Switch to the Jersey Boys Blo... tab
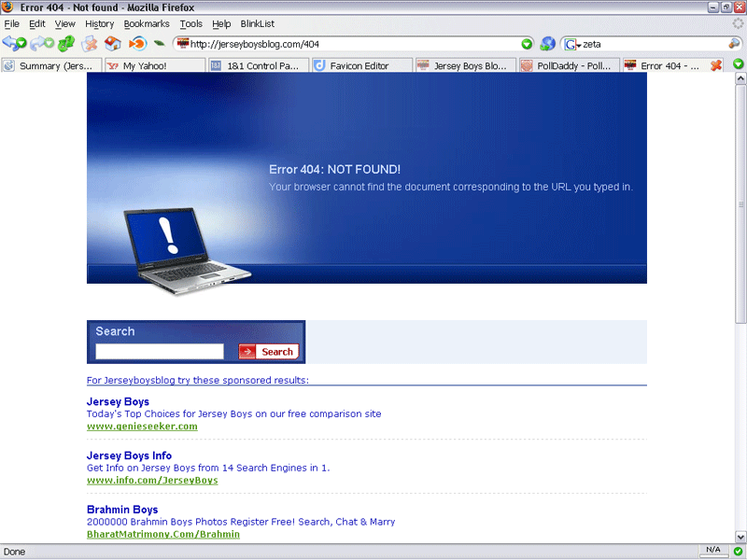Image resolution: width=747 pixels, height=560 pixels. tap(465, 65)
